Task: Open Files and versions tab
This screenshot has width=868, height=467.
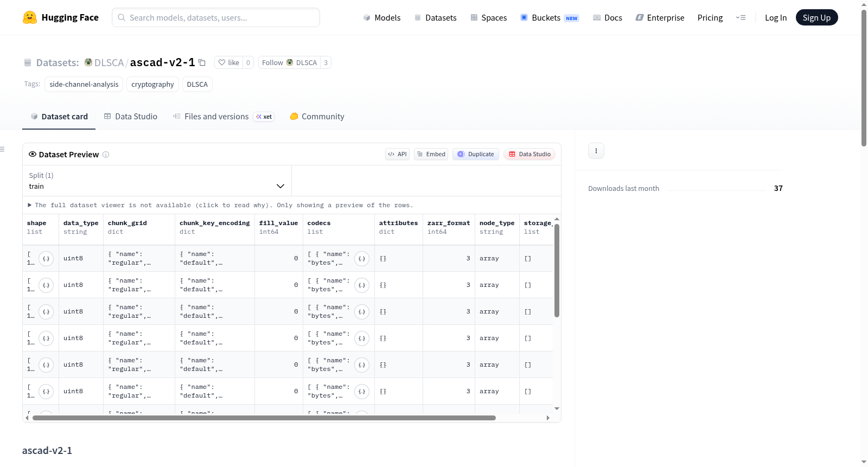Action: 224,116
